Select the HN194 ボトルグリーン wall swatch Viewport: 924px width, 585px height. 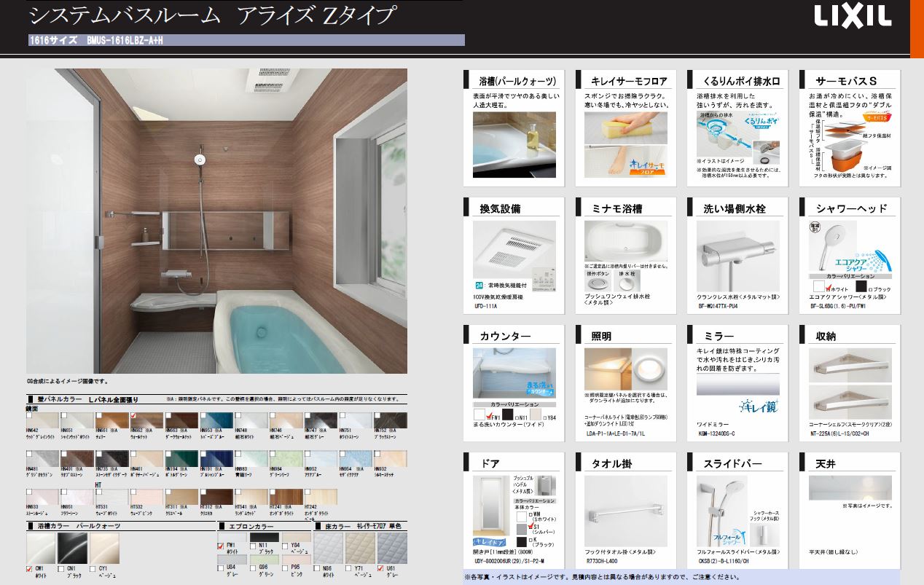pos(182,458)
